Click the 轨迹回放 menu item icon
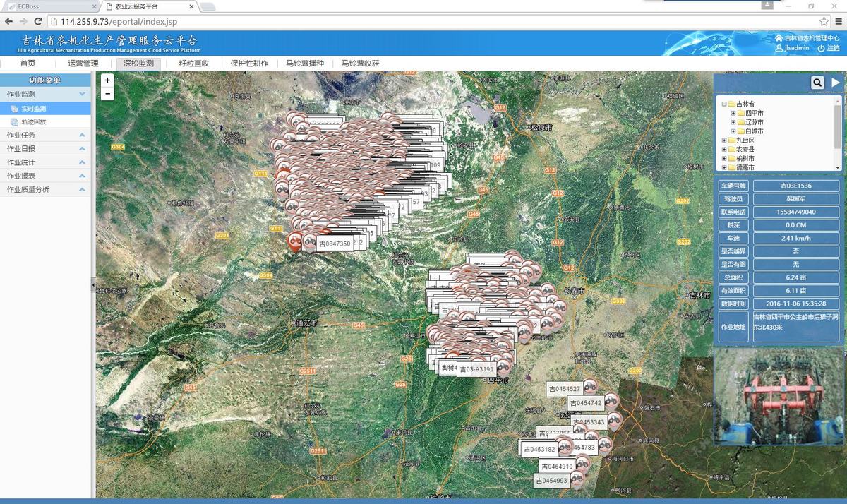This screenshot has width=847, height=504. point(14,122)
